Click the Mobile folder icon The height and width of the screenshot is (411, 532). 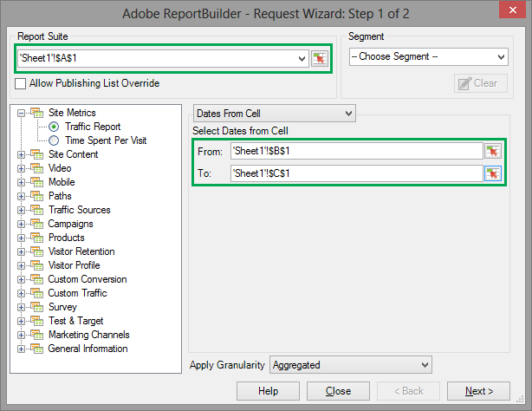[37, 182]
